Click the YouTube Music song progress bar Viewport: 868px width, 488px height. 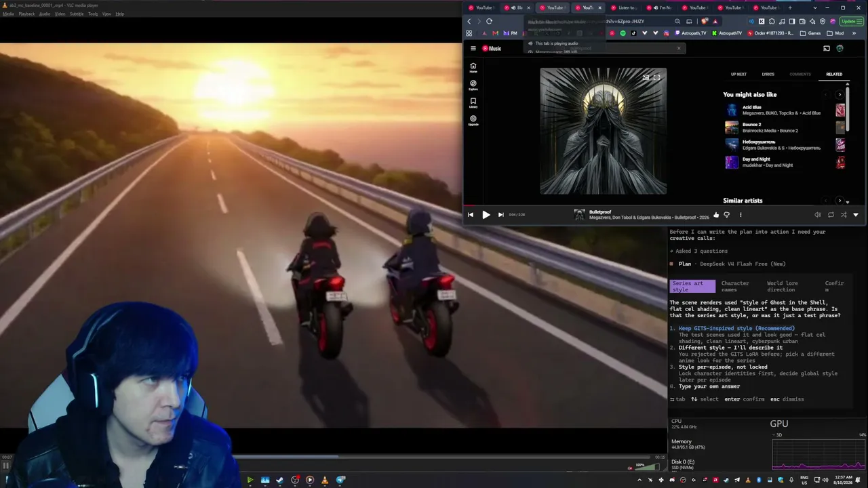[665, 205]
